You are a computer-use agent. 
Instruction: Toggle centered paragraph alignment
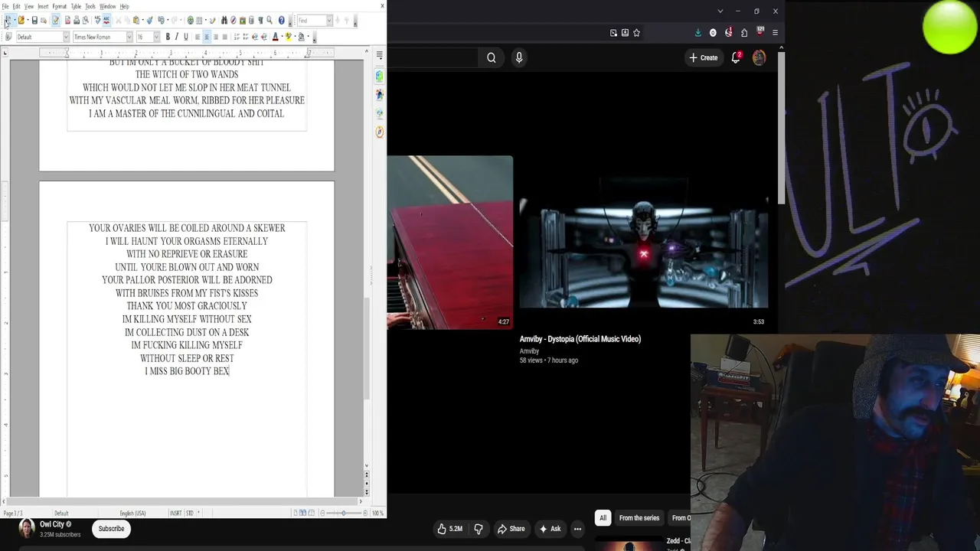[207, 37]
